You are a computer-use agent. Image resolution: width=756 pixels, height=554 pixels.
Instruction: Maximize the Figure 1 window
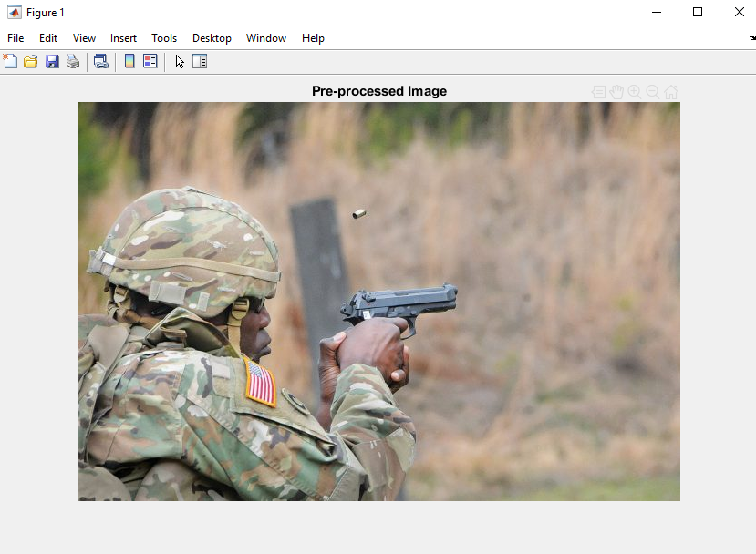tap(697, 12)
